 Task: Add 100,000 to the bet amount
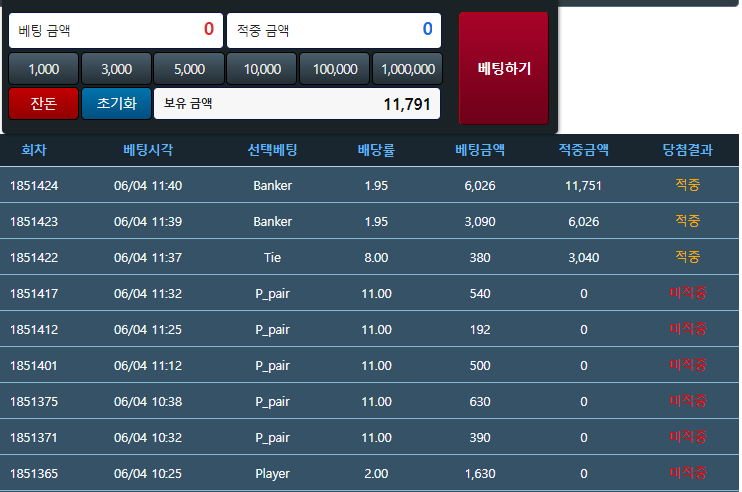[x=335, y=69]
